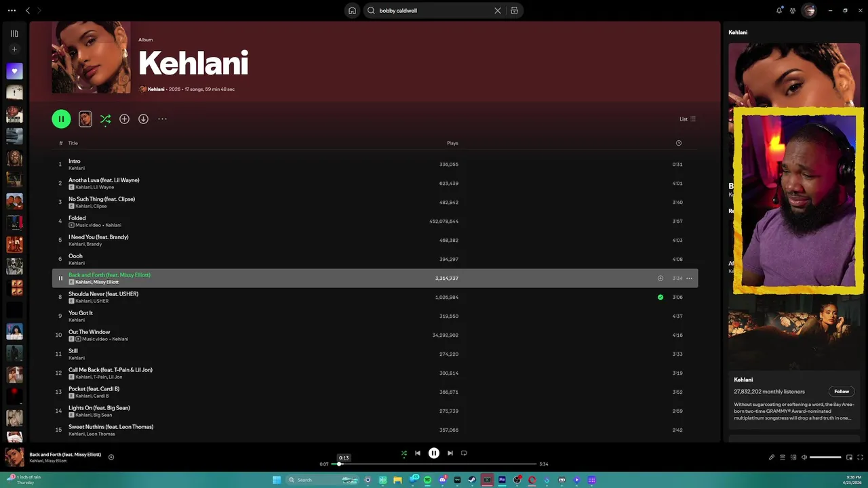Open the play Queue
This screenshot has height=488, width=868.
[x=782, y=457]
